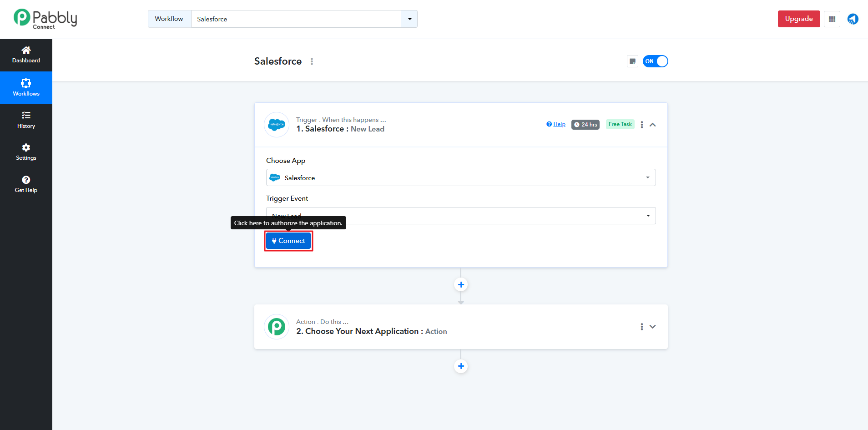The width and height of the screenshot is (868, 430).
Task: Click the Connect button
Action: click(x=288, y=241)
